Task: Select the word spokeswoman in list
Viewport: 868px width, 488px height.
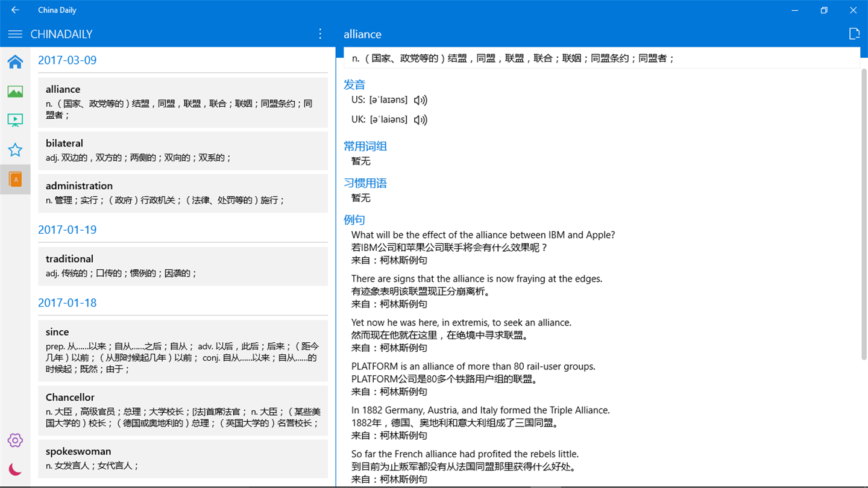Action: point(183,458)
